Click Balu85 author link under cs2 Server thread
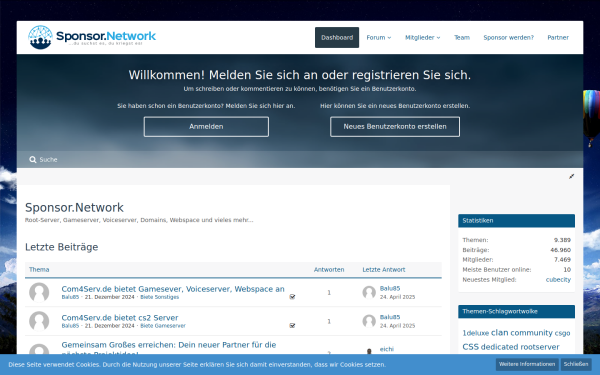Screen dimensions: 600x375 [70, 326]
